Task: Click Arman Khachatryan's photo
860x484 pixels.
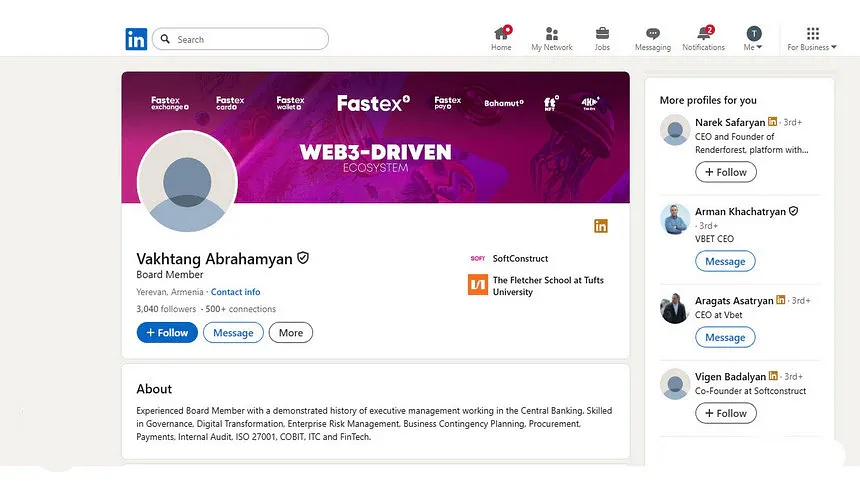Action: point(675,219)
